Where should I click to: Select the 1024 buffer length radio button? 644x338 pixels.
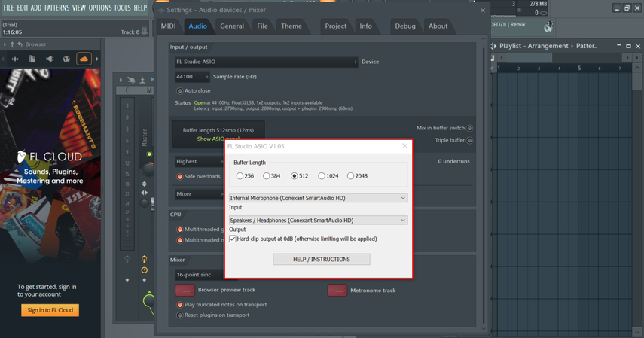322,176
